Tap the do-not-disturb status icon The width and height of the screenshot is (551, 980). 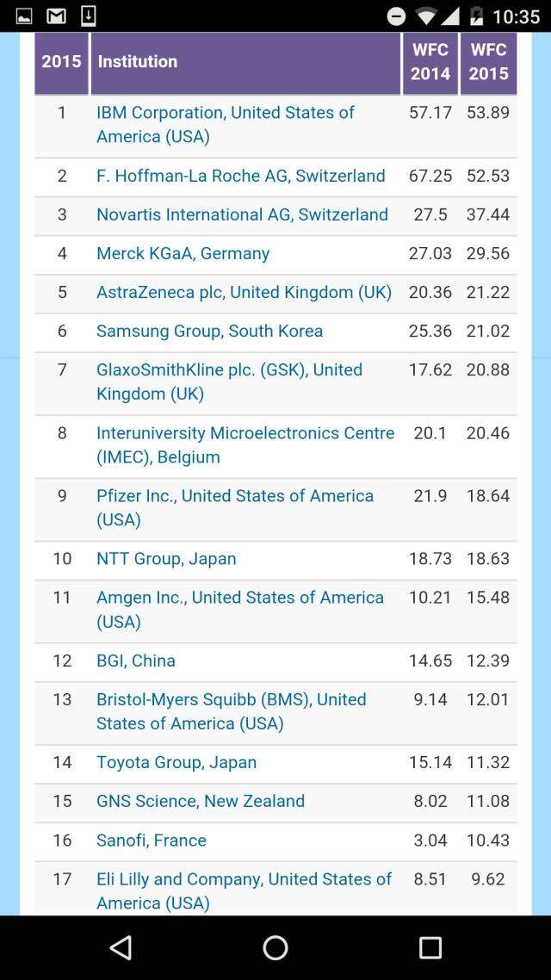(396, 16)
